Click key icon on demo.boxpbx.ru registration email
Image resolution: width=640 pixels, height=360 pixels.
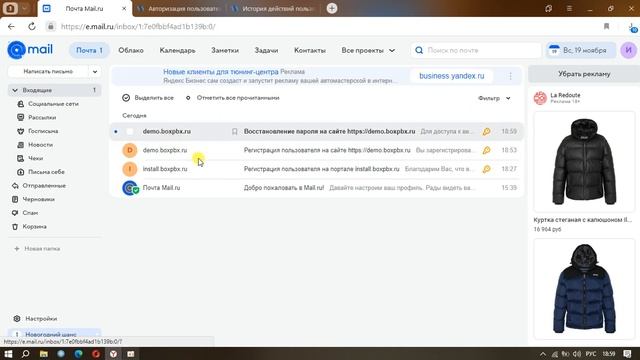coord(486,150)
